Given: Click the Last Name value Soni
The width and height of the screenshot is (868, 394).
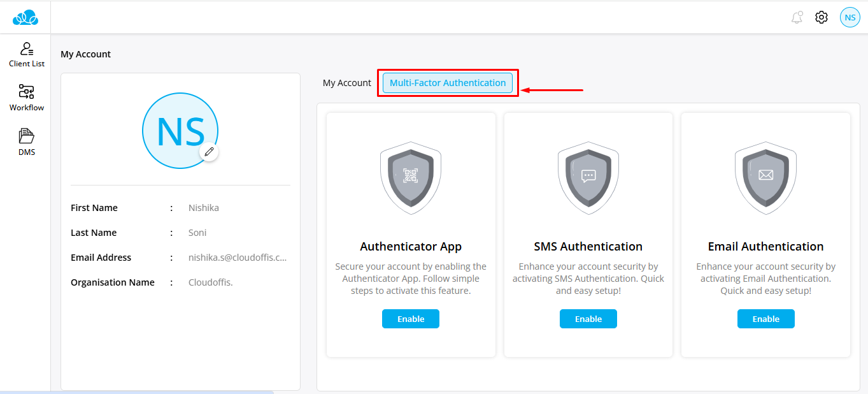Looking at the screenshot, I should point(197,233).
